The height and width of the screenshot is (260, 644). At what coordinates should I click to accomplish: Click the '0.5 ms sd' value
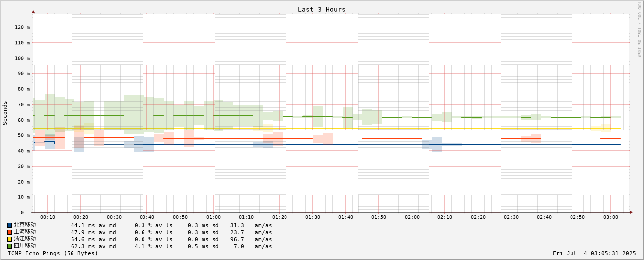coord(203,246)
